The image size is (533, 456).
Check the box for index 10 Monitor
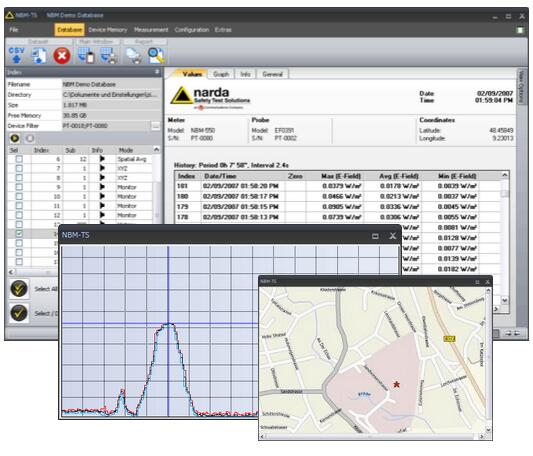19,196
